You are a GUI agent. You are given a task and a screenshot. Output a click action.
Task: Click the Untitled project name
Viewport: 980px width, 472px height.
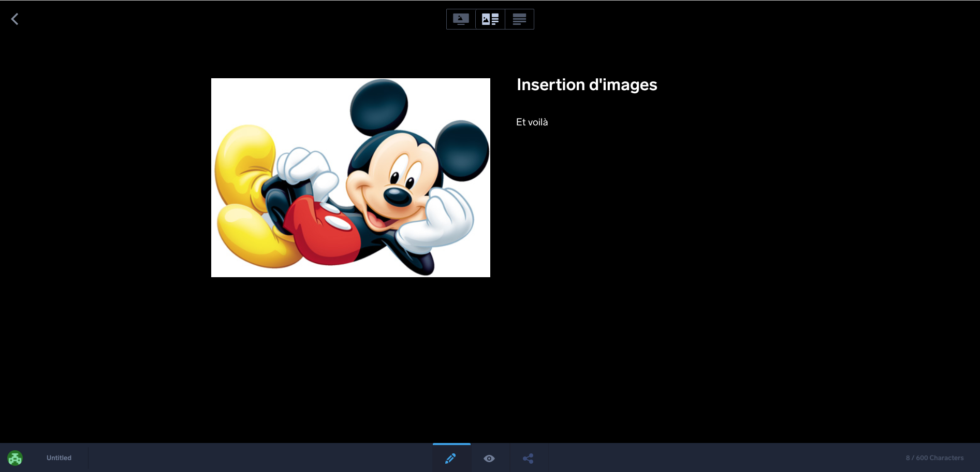[x=59, y=458]
